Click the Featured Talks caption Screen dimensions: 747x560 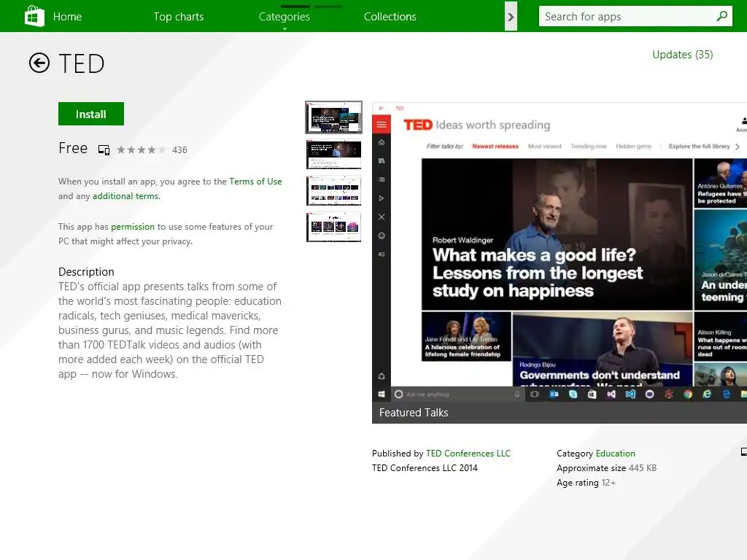click(x=414, y=413)
